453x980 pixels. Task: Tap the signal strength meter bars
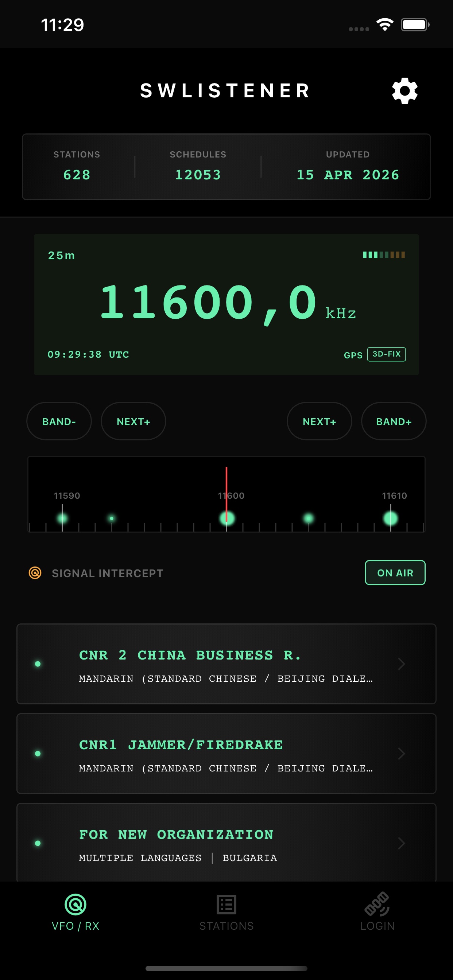tap(384, 255)
